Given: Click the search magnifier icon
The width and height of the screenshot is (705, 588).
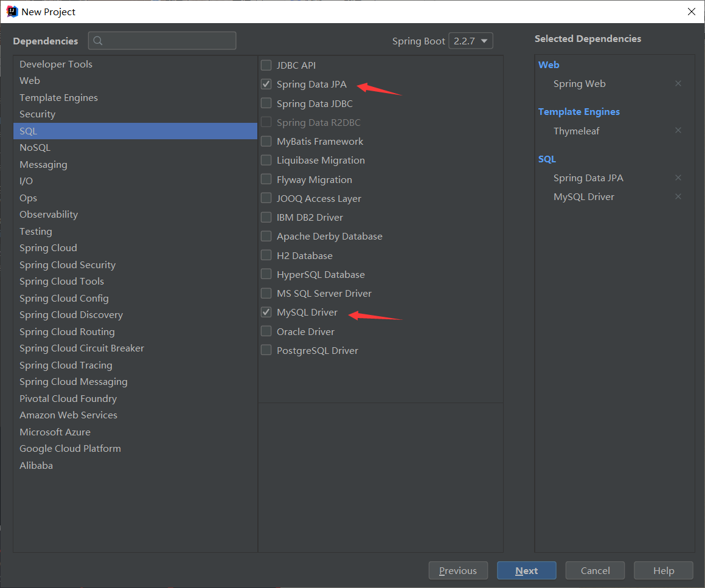Looking at the screenshot, I should 98,41.
